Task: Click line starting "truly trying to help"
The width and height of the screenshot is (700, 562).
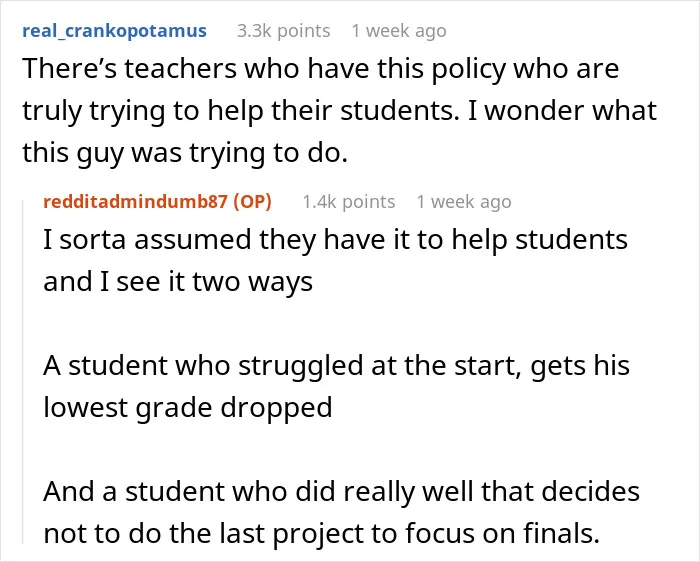Action: point(339,112)
